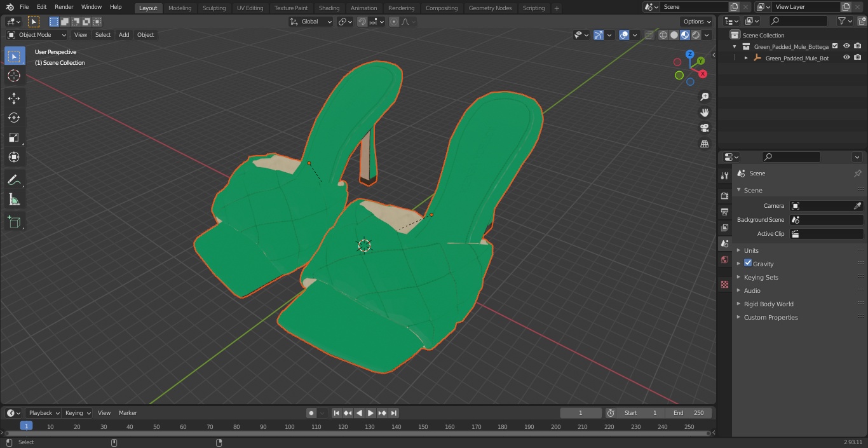Toggle camera view with the camera gizmo
868x448 pixels.
pos(704,128)
